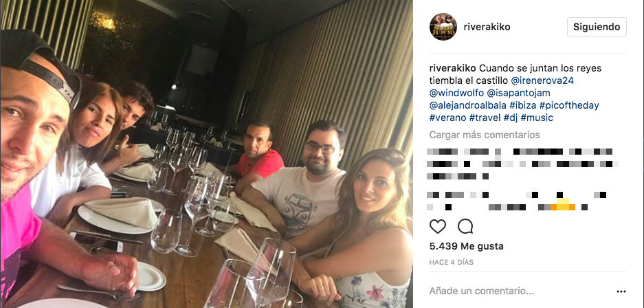644x308 pixels.
Task: Visit the @alejandroalbala mention
Action: coord(468,105)
